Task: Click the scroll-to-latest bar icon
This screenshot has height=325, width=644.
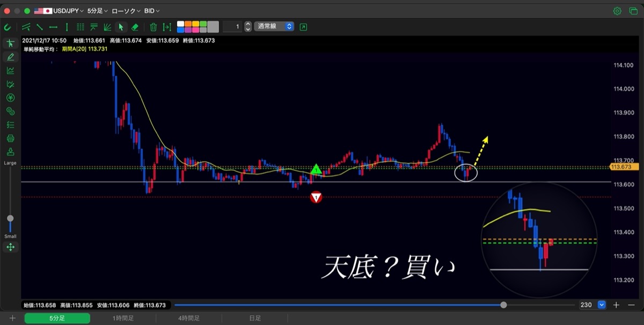Action: coord(167,27)
